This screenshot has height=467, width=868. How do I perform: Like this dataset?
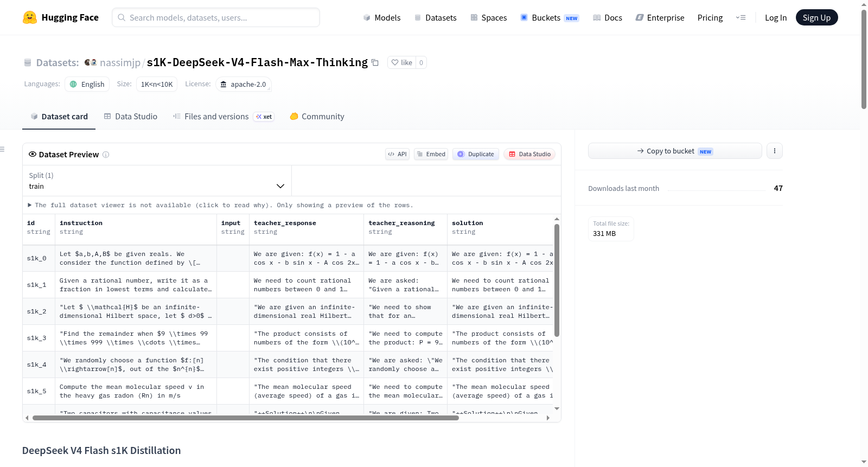click(x=402, y=62)
